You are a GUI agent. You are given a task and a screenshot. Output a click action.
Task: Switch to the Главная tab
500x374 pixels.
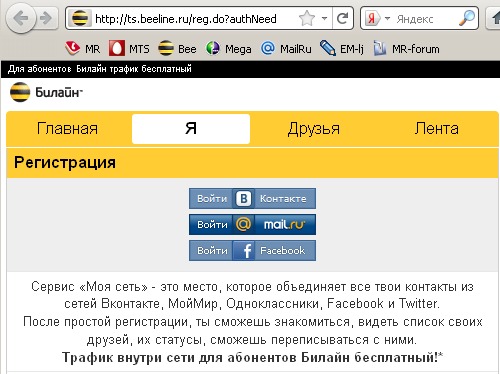(67, 129)
